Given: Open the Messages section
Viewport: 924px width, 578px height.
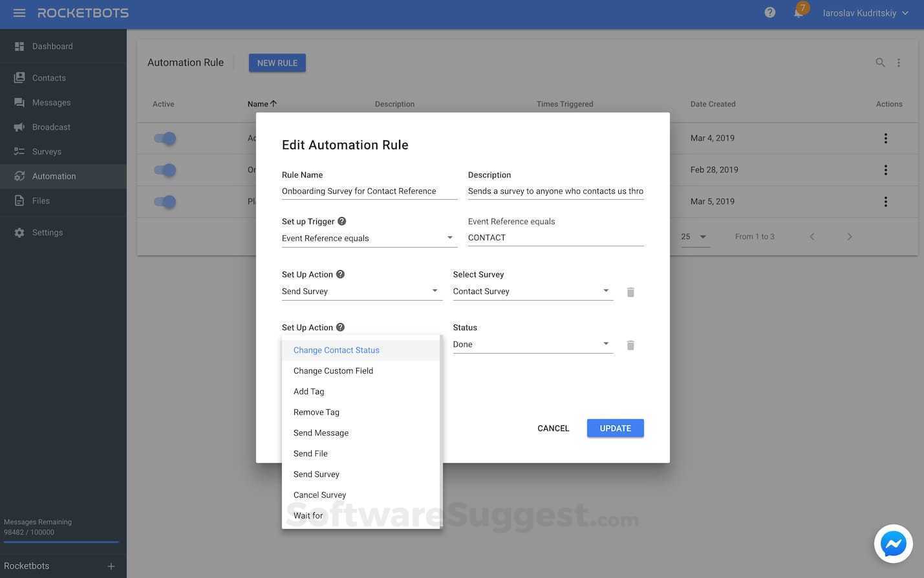Looking at the screenshot, I should [x=50, y=102].
